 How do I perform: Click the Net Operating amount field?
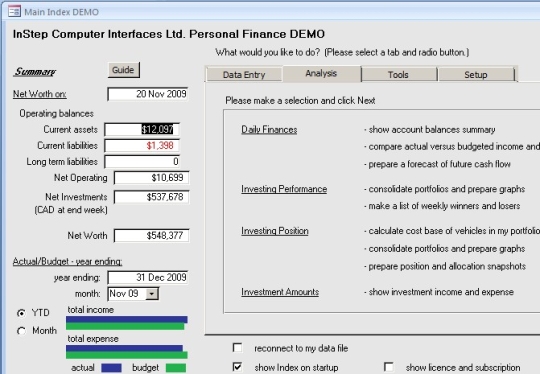[x=152, y=178]
